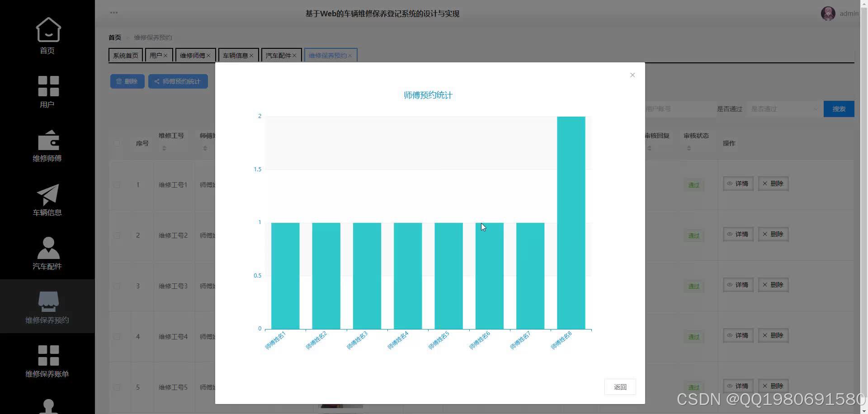Click the 师傅姓名5 axis label
This screenshot has width=868, height=414.
pos(439,341)
